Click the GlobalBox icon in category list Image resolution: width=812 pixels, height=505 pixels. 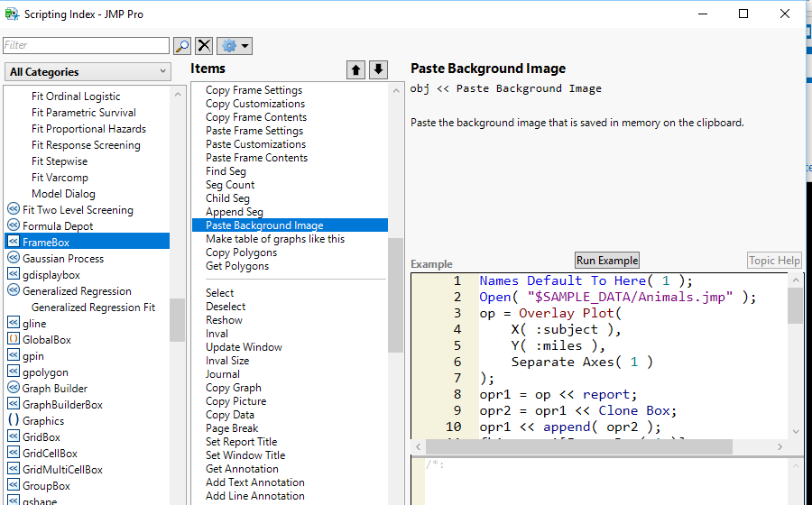(14, 340)
